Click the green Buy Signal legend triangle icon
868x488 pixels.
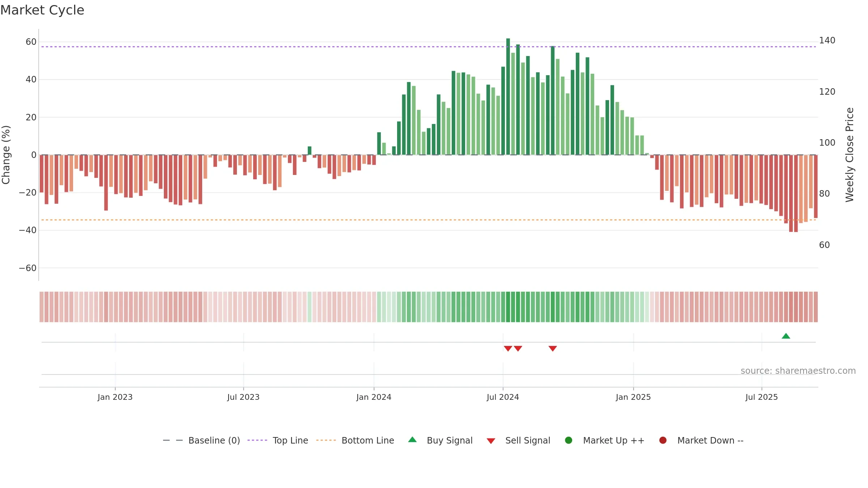tap(412, 440)
